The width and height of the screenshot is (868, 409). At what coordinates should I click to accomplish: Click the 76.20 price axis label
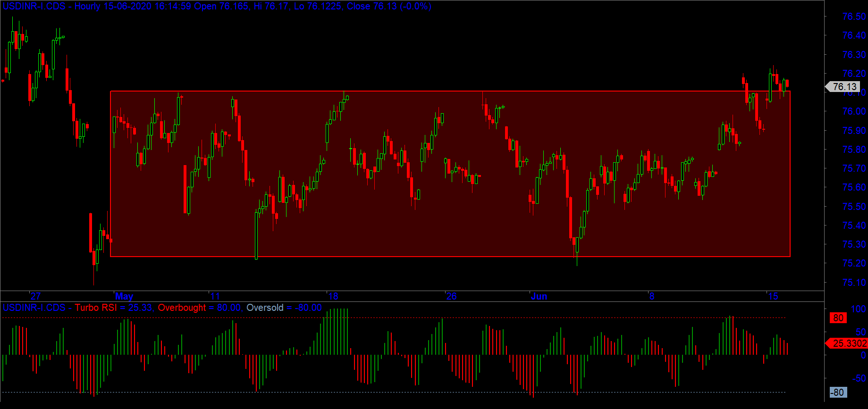click(x=854, y=74)
